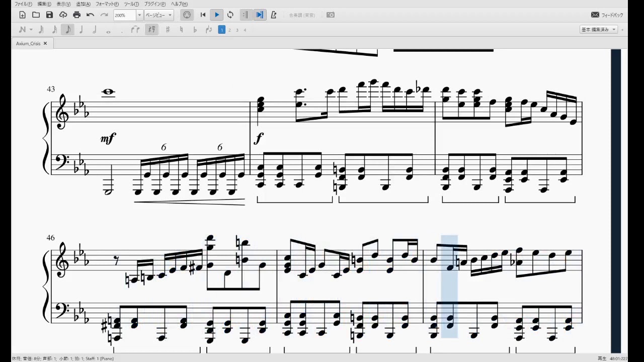The width and height of the screenshot is (644, 362).
Task: Select the half note duration
Action: click(x=94, y=30)
